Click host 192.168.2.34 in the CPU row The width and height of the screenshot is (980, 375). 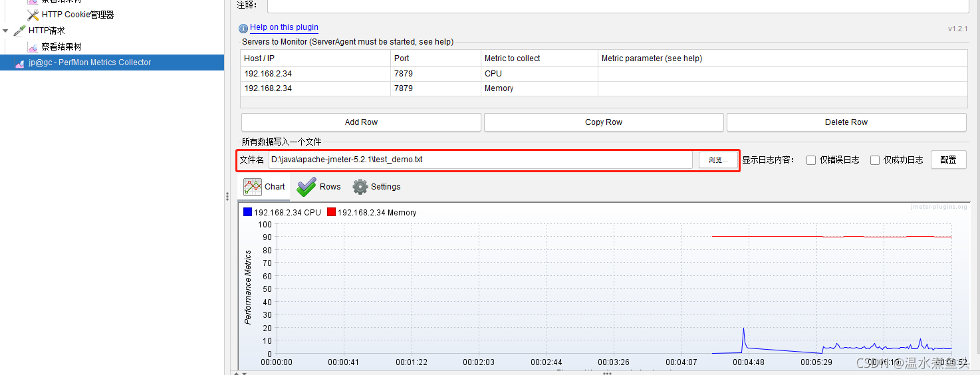315,74
